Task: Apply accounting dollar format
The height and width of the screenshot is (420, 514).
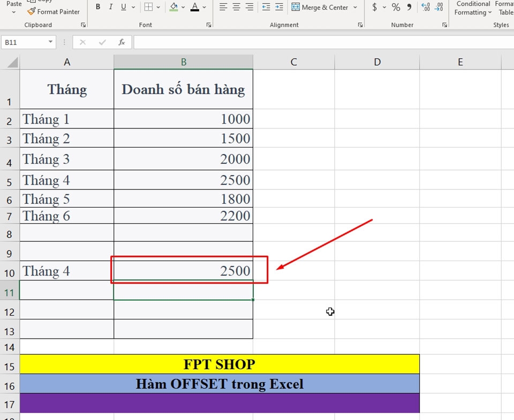Action: click(374, 7)
